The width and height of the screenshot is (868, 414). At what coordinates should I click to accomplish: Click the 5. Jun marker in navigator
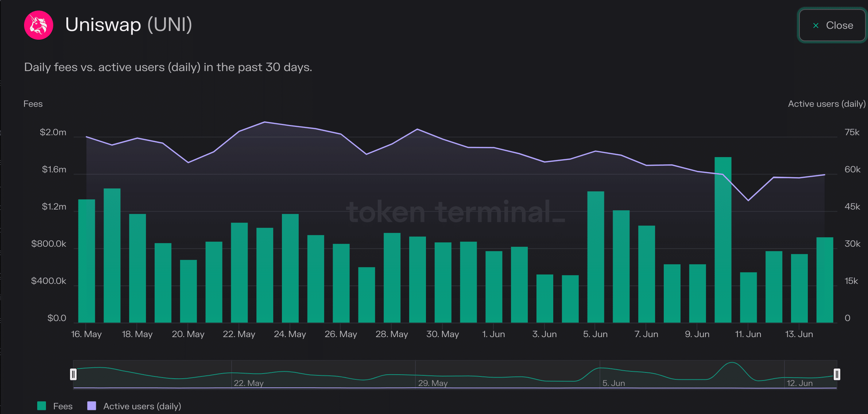tap(613, 383)
